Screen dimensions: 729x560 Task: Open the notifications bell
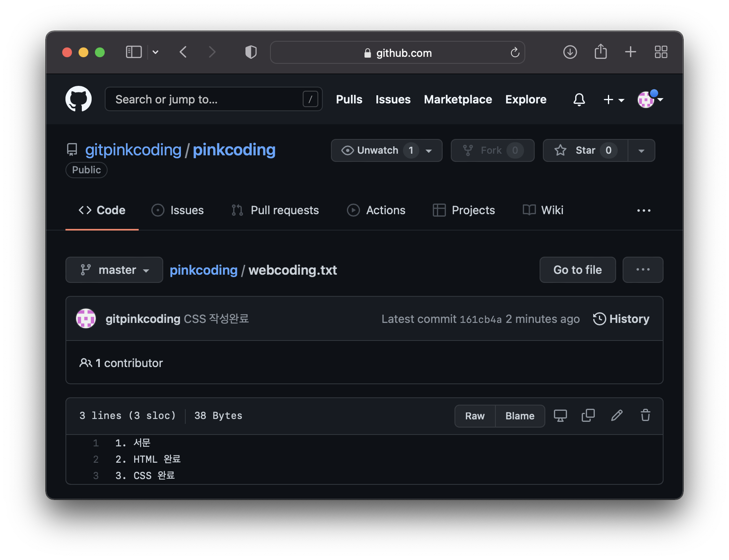click(x=579, y=99)
